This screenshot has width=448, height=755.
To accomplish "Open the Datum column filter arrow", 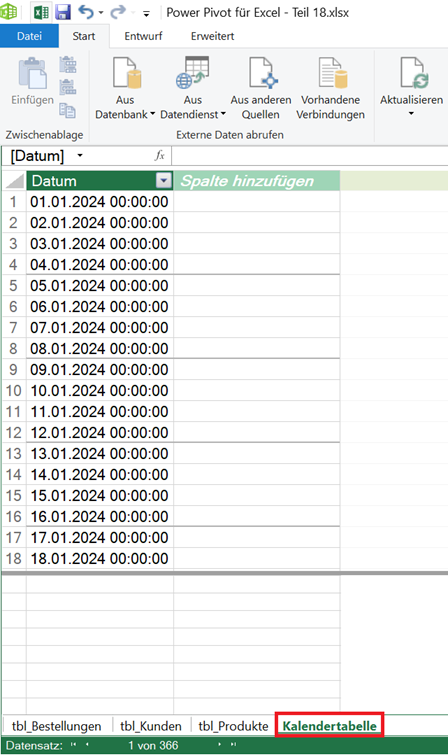I will tap(164, 181).
